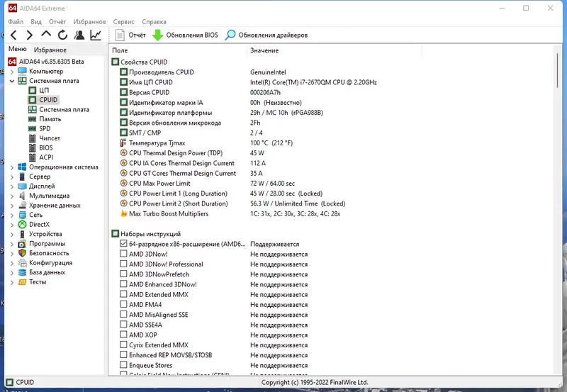567x392 pixels.
Task: Click the База данных database icon
Action: [x=23, y=272]
